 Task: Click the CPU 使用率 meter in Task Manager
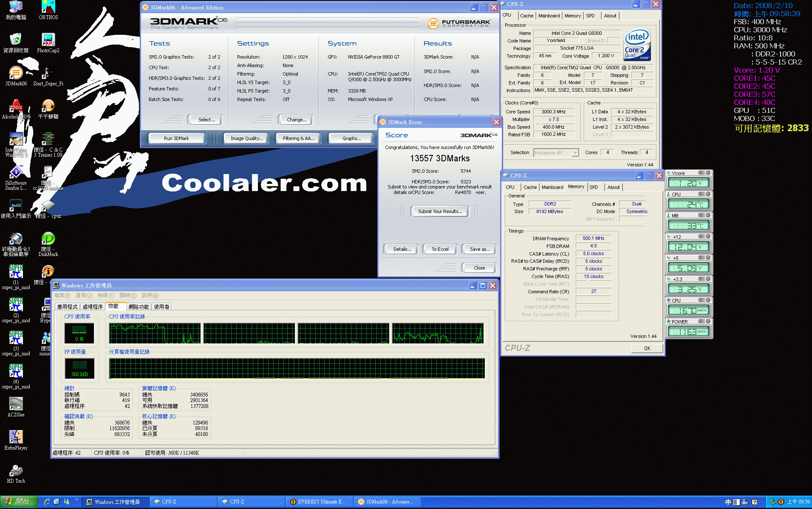(x=79, y=333)
